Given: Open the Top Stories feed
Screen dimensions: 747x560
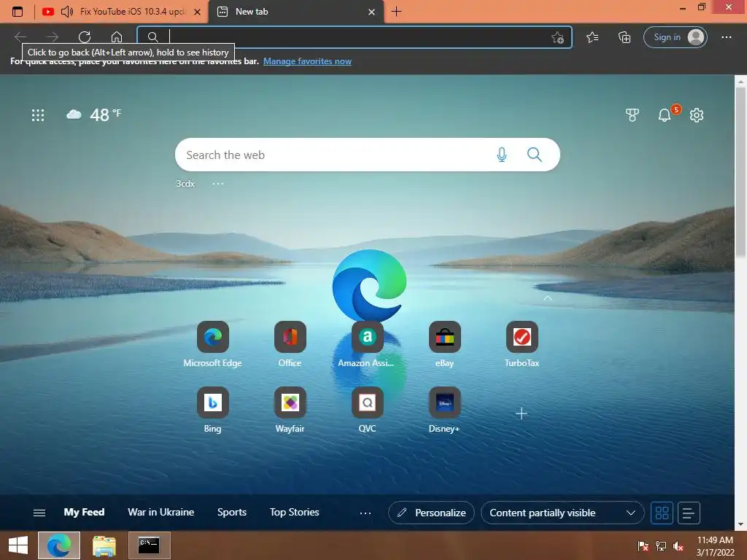Looking at the screenshot, I should click(295, 512).
